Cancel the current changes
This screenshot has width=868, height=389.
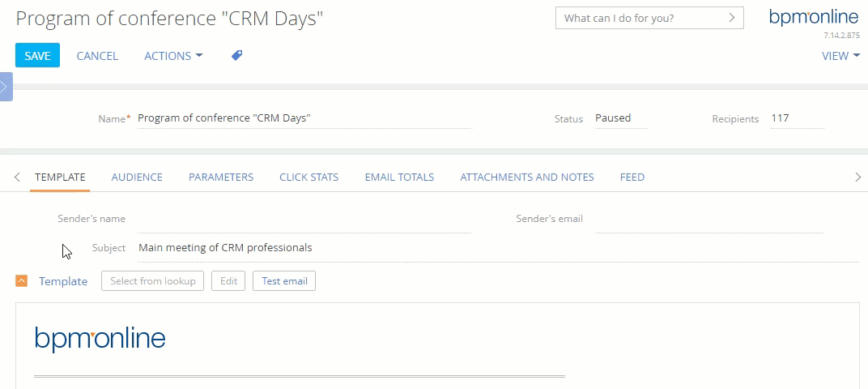tap(97, 56)
